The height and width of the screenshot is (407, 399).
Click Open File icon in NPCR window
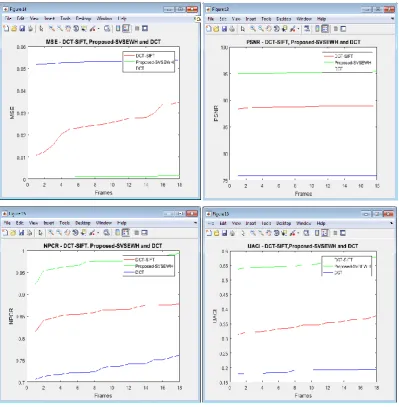tap(13, 233)
